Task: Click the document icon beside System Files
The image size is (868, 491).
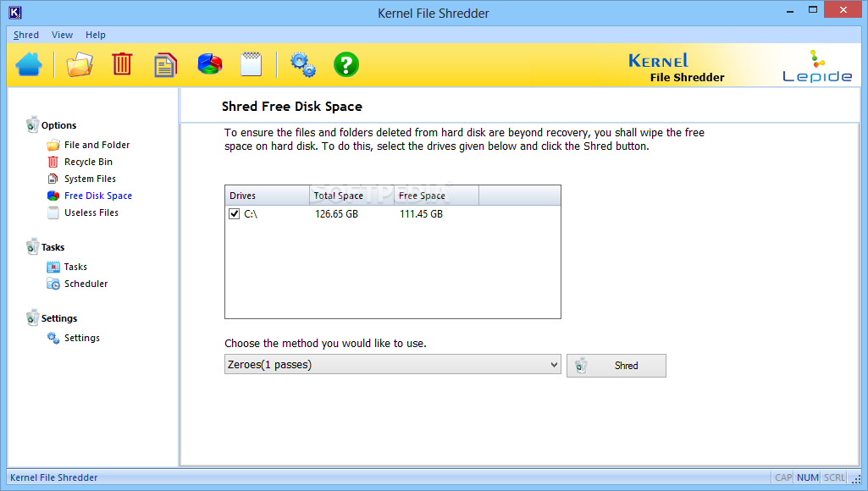Action: click(x=53, y=179)
